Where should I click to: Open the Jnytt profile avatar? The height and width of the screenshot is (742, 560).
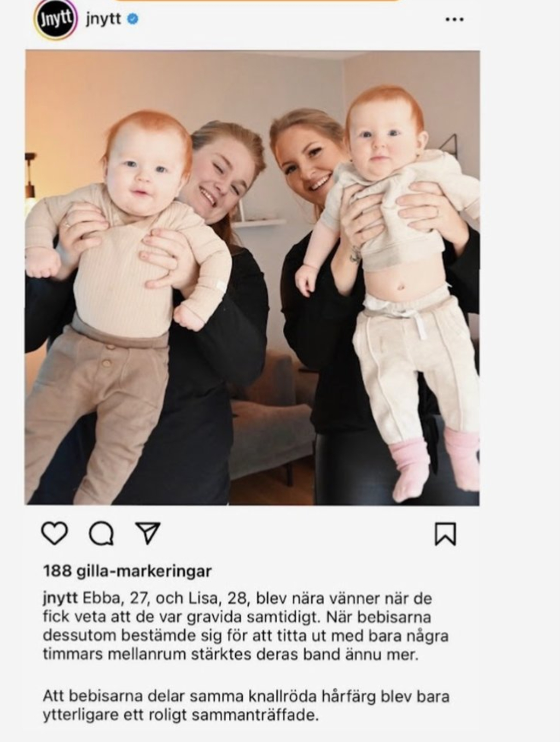[55, 19]
